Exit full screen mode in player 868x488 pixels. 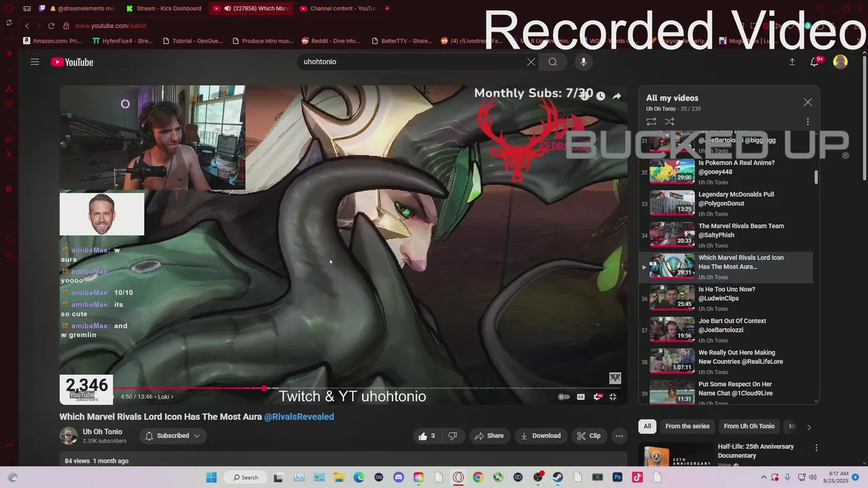613,396
